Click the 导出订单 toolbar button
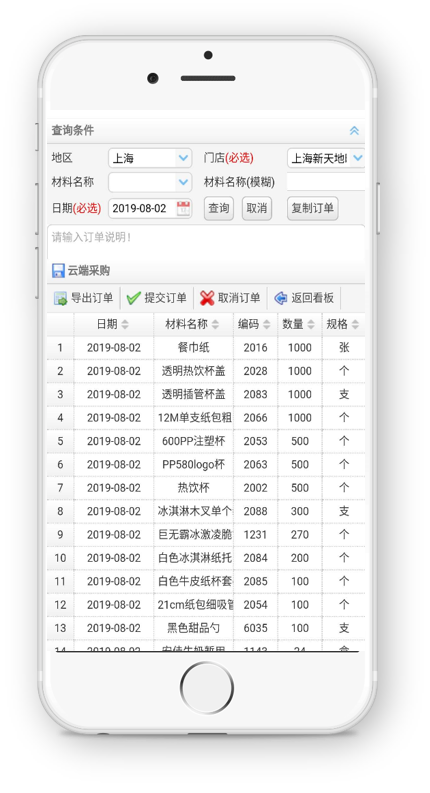The image size is (430, 793). pyautogui.click(x=83, y=298)
